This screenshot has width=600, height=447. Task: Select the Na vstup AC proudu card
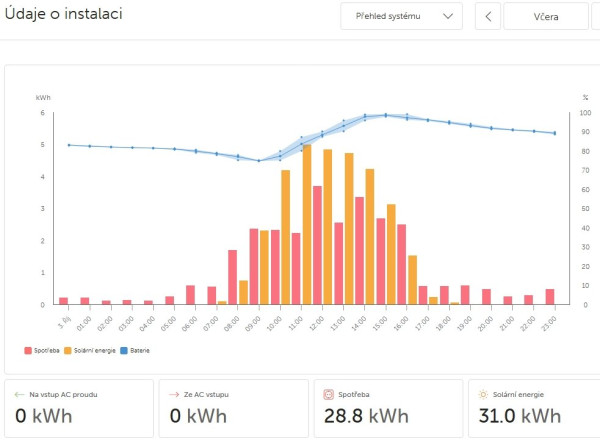click(78, 410)
